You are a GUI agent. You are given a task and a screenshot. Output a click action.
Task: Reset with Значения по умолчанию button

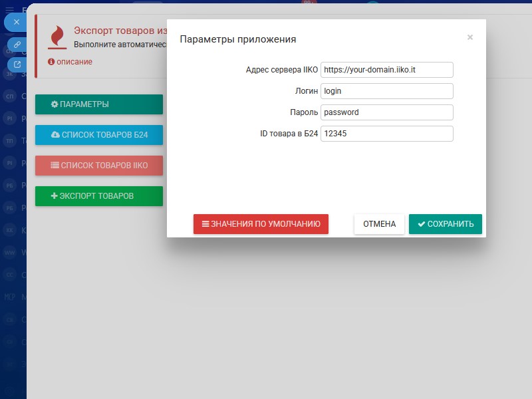tap(261, 224)
